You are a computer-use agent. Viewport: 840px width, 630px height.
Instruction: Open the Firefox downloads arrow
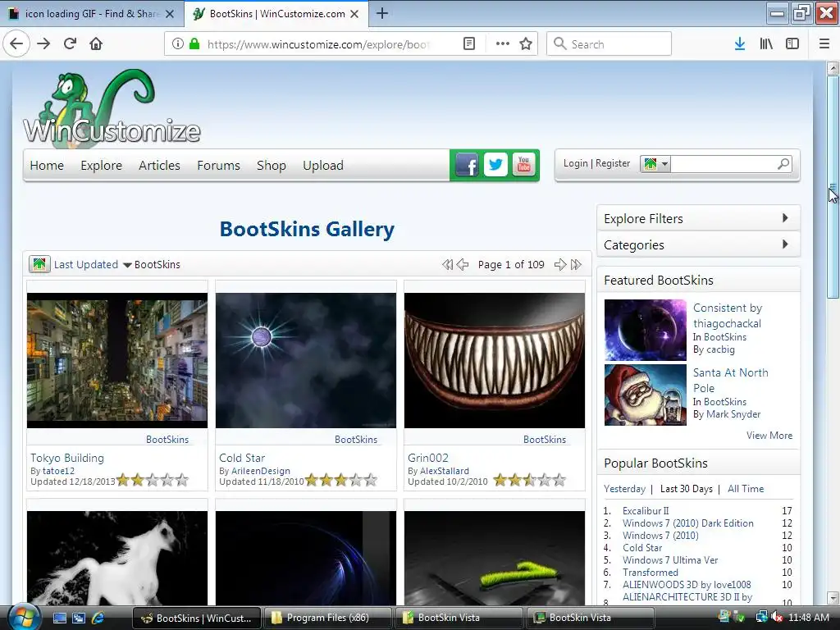click(740, 44)
